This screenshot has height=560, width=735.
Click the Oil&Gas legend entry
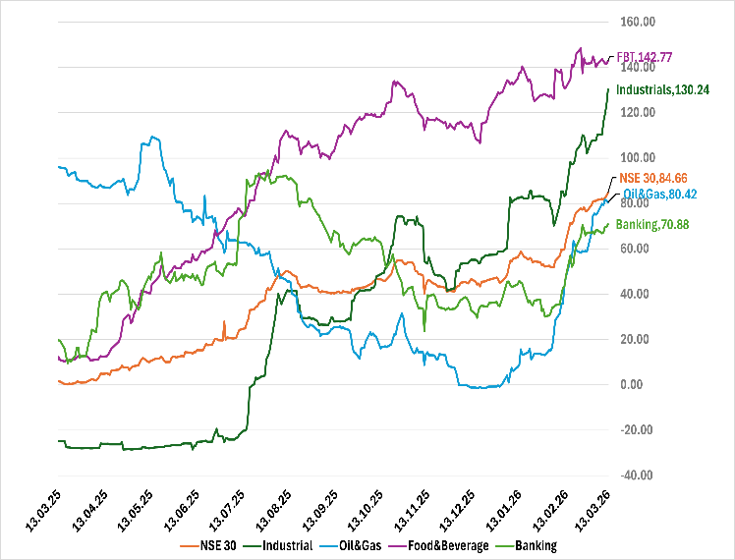tap(361, 545)
